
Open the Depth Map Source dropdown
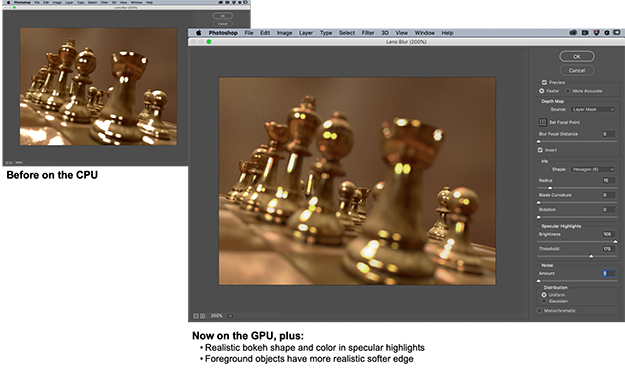[593, 109]
